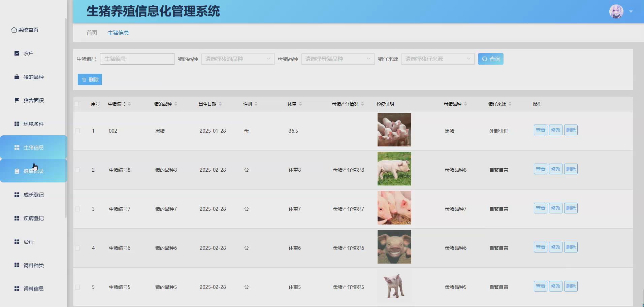The image size is (644, 307).
Task: Select the 生猪信息 tab
Action: (x=118, y=32)
